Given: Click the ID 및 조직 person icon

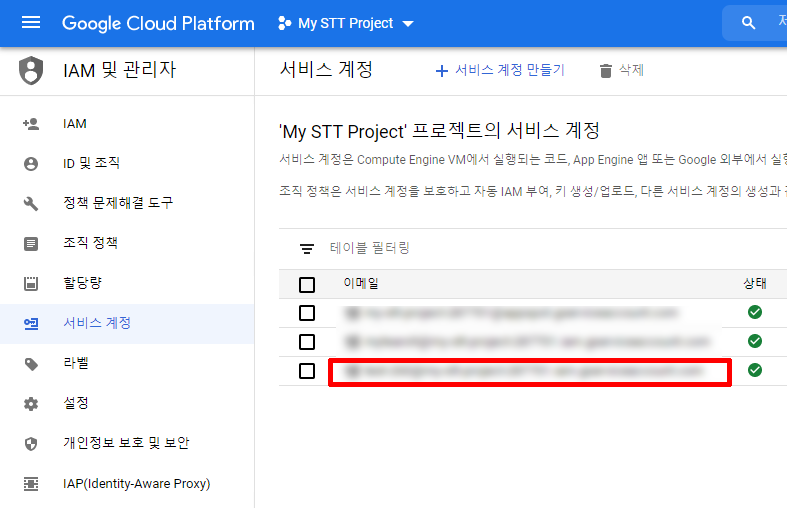Looking at the screenshot, I should [31, 164].
